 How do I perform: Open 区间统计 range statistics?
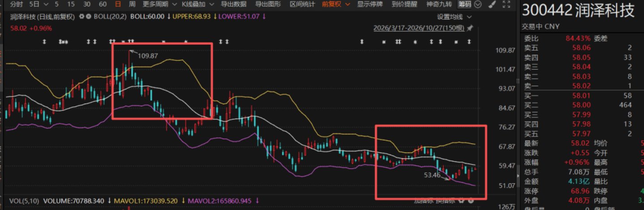302,4
